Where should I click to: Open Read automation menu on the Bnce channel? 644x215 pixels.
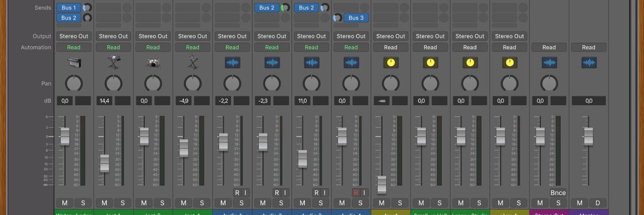click(x=549, y=47)
